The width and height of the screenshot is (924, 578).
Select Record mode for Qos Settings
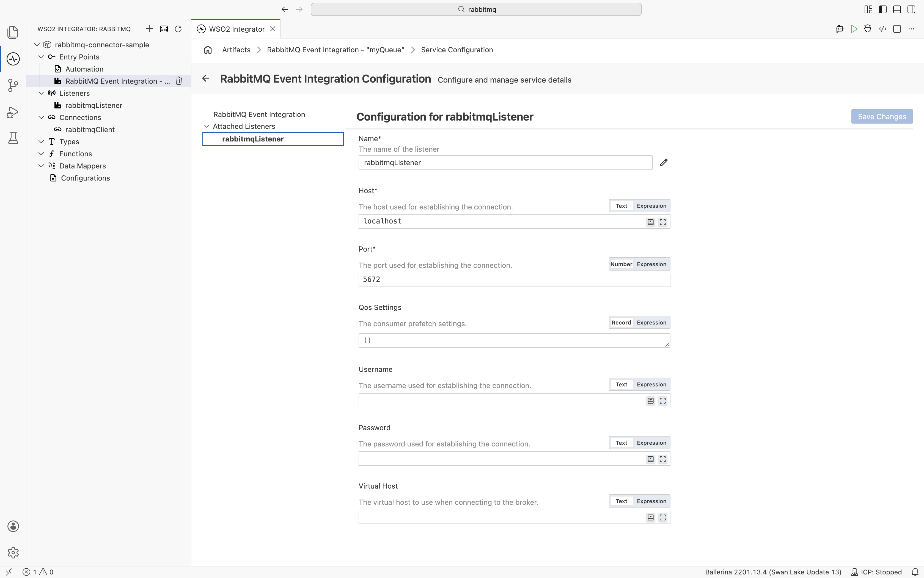click(621, 323)
